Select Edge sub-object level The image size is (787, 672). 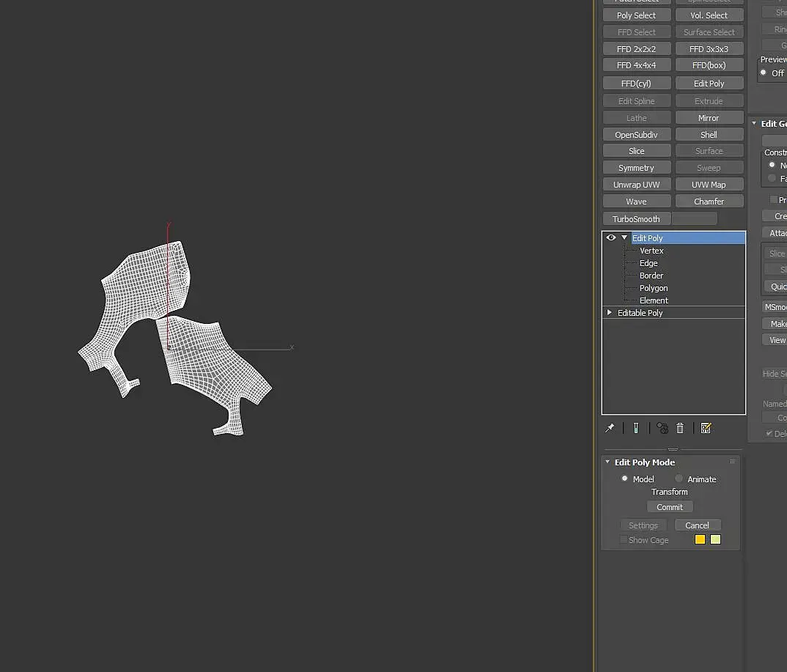[649, 263]
